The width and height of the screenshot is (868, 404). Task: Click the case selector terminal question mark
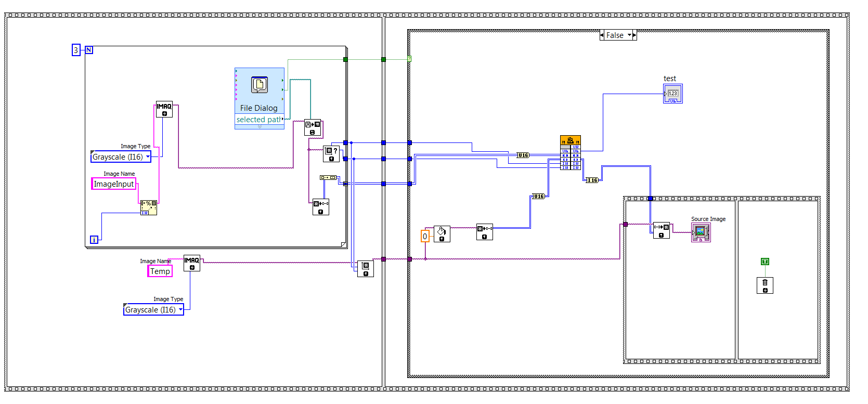point(410,59)
